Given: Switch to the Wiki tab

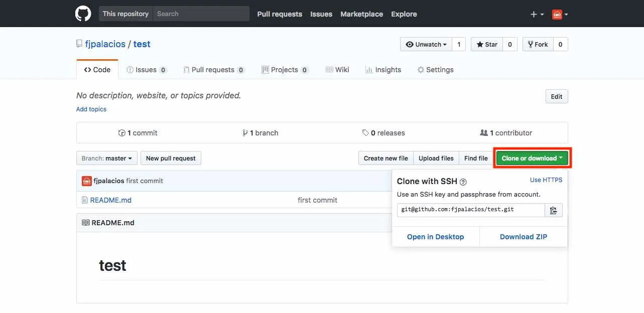Looking at the screenshot, I should [x=337, y=70].
